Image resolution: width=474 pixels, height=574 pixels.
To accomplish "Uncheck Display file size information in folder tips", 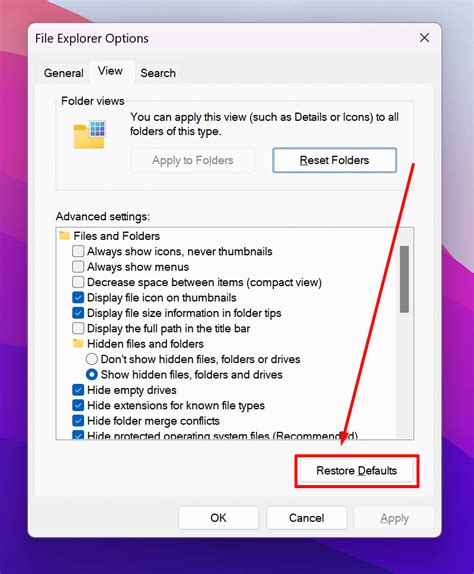I will pyautogui.click(x=78, y=313).
